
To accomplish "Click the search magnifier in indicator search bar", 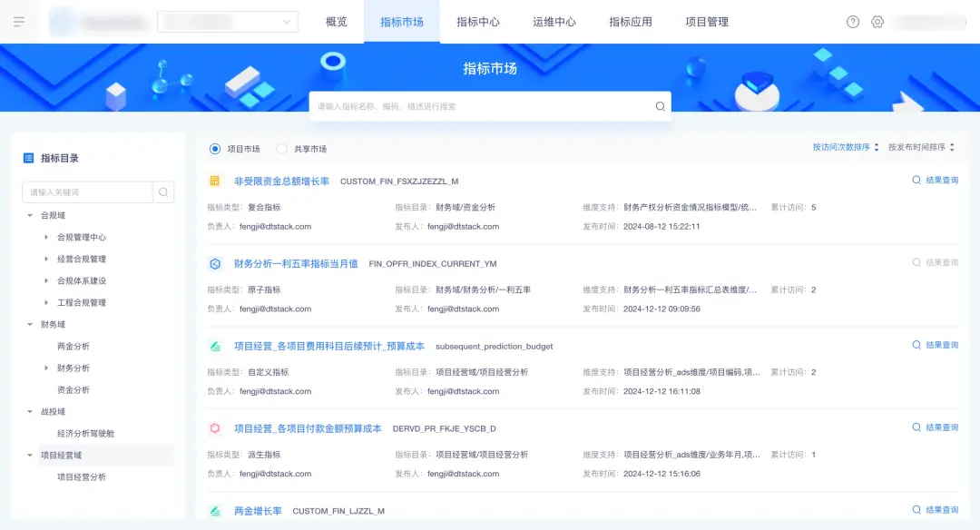I will 660,106.
